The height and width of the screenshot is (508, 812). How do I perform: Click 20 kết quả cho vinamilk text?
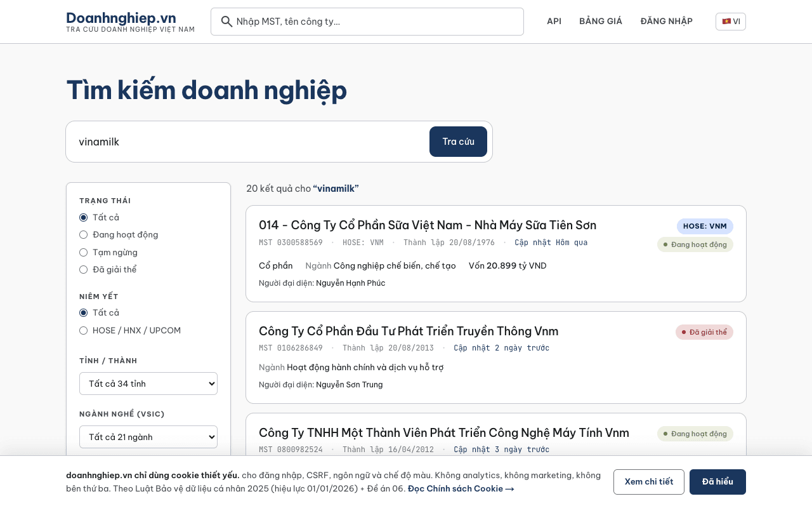point(303,189)
